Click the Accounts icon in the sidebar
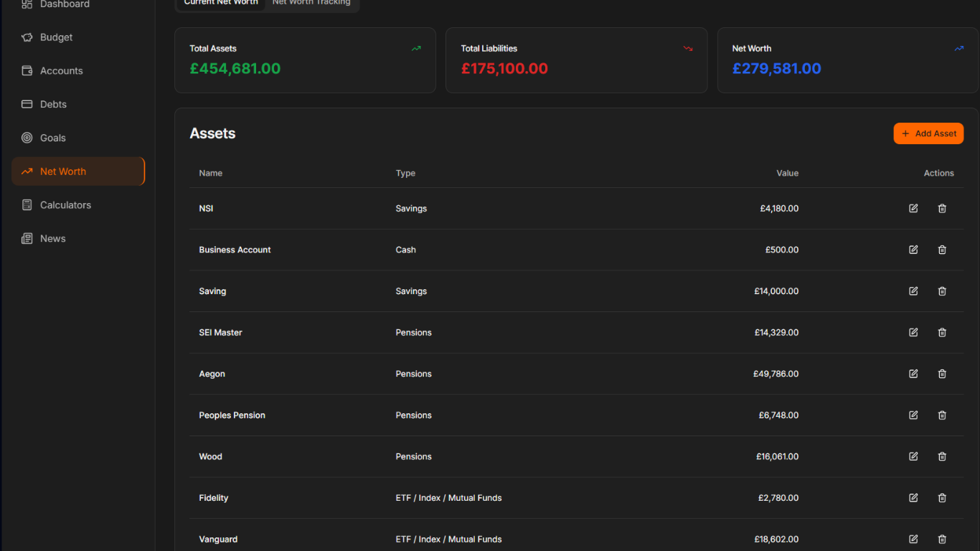The image size is (980, 551). 26,70
